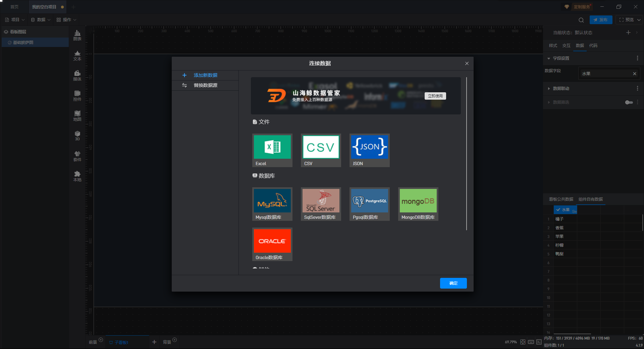The height and width of the screenshot is (349, 644).
Task: Select the SqlSever数据库 tile
Action: click(321, 204)
